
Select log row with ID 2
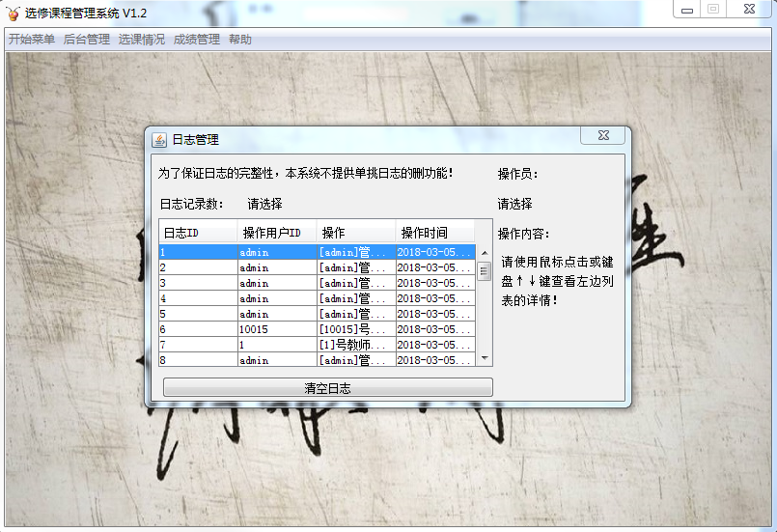tap(318, 267)
